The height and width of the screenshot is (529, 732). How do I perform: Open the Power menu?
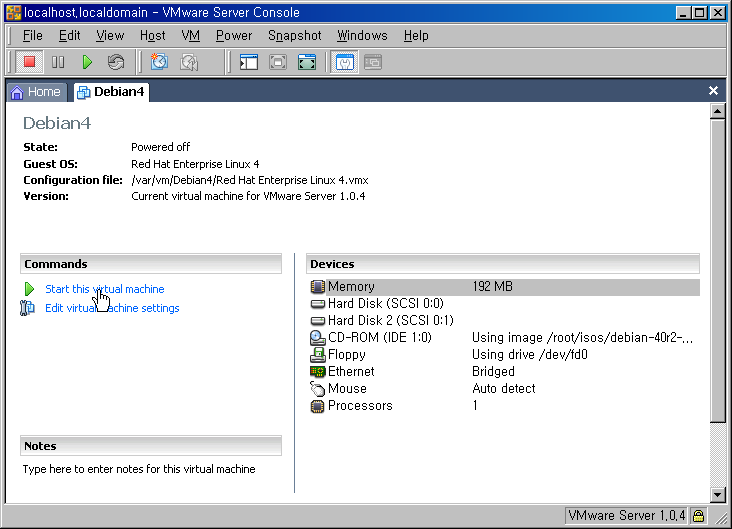pos(234,35)
